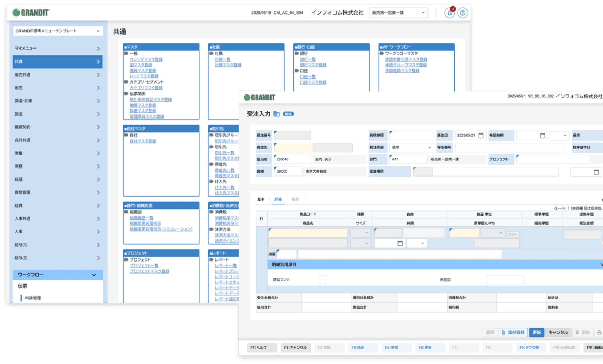This screenshot has height=364, width=603.
Task: Click the 客注番号 input field
Action: (x=509, y=147)
